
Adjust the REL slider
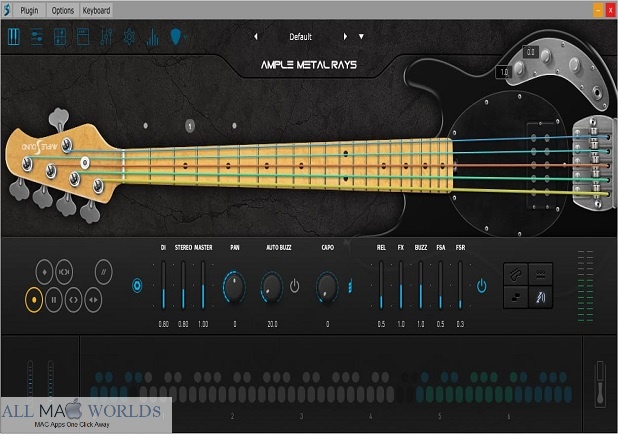tap(381, 285)
